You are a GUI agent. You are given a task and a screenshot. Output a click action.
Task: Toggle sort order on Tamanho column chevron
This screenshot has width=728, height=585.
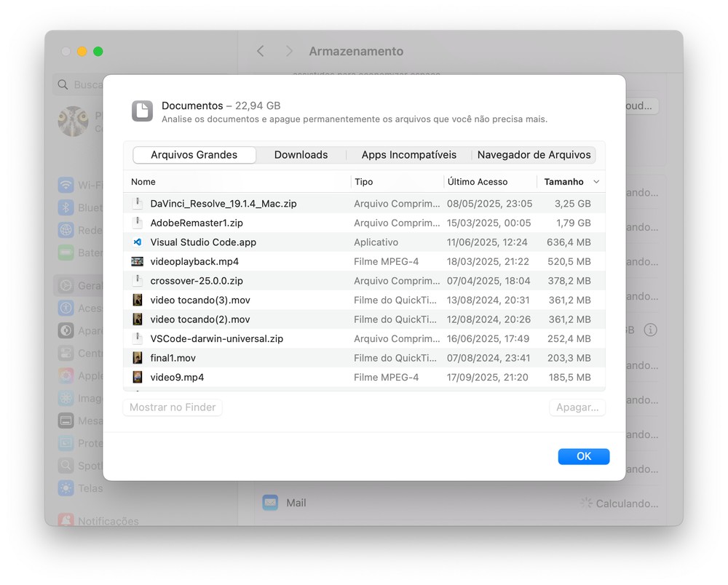[x=596, y=182]
